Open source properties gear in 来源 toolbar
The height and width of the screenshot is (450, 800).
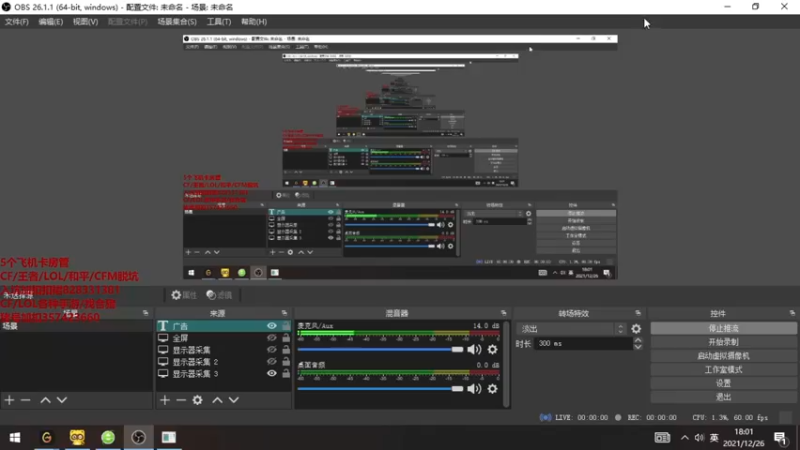(x=197, y=400)
